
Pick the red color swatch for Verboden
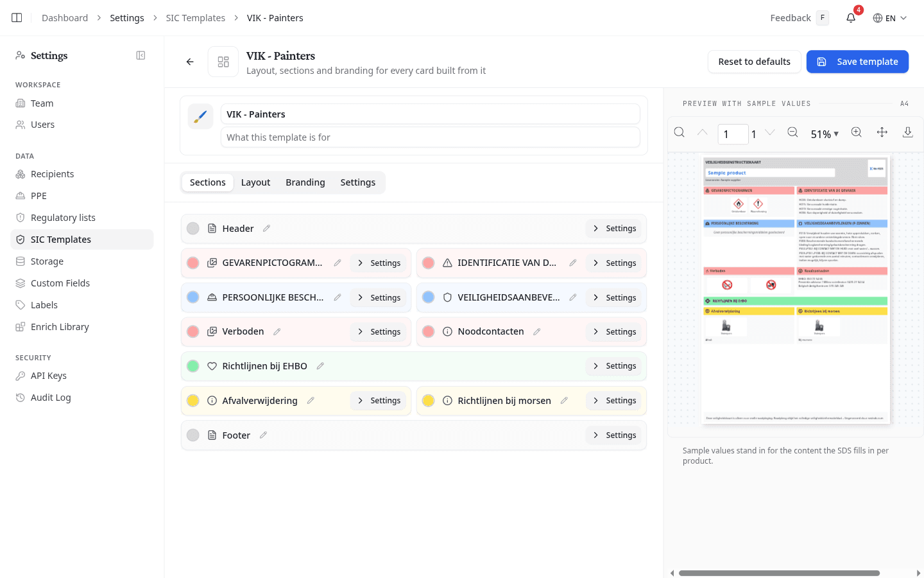[193, 332]
